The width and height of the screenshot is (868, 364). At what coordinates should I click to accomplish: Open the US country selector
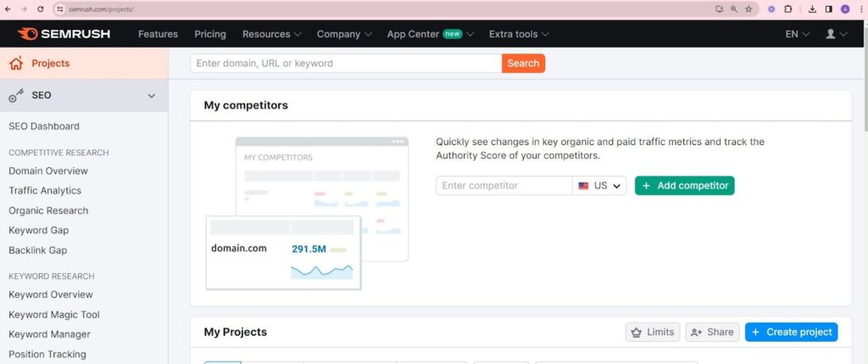599,186
